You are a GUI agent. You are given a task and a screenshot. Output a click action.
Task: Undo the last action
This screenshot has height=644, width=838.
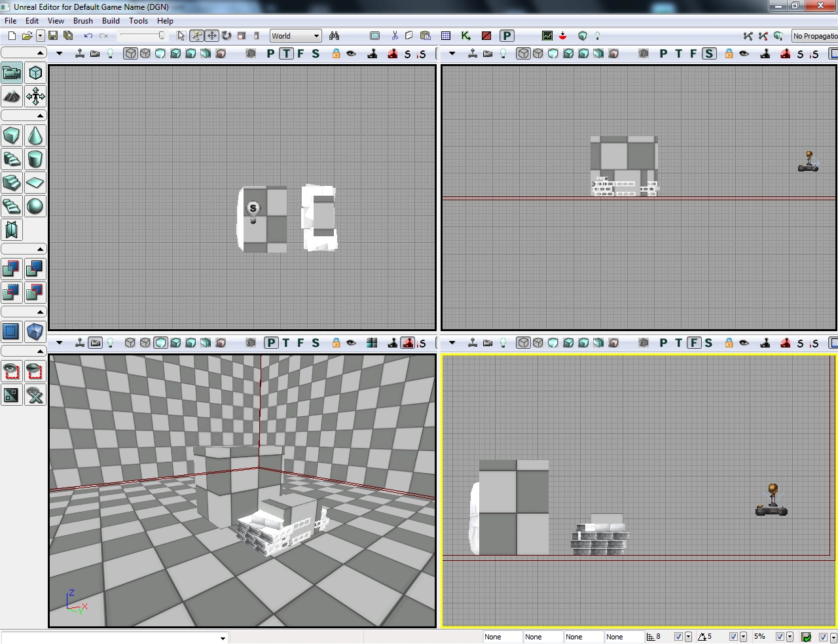click(x=88, y=36)
